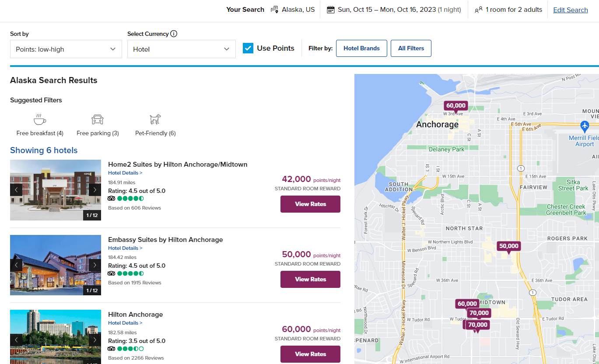Expand the Hotel Brands filter
Screen dimensions: 599x364
point(361,48)
